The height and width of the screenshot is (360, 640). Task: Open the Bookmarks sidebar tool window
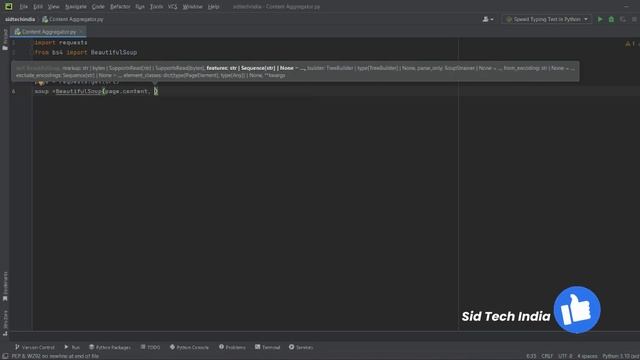(x=5, y=287)
